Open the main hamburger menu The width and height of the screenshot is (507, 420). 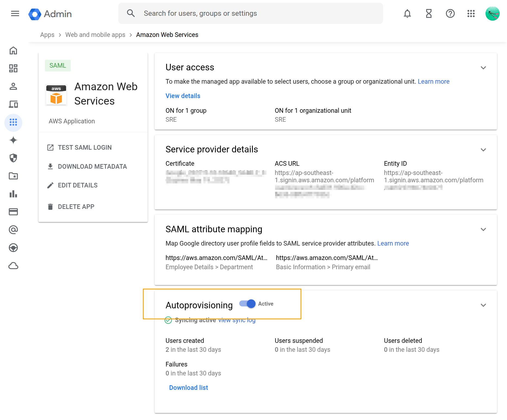coord(15,13)
